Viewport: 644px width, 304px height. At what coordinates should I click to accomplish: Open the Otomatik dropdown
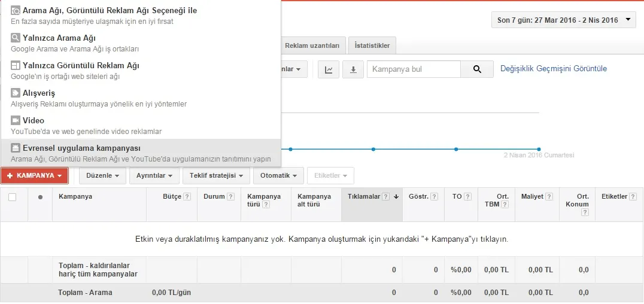[x=278, y=175]
